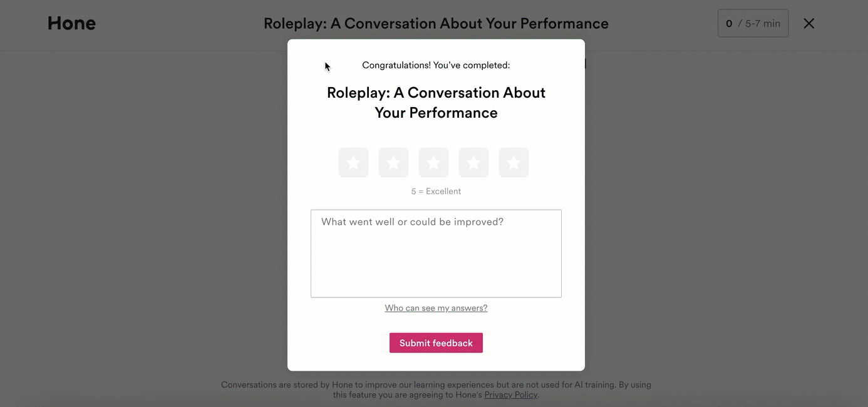The image size is (868, 407).
Task: Pick the fifth star for Excellent
Action: coord(514,163)
